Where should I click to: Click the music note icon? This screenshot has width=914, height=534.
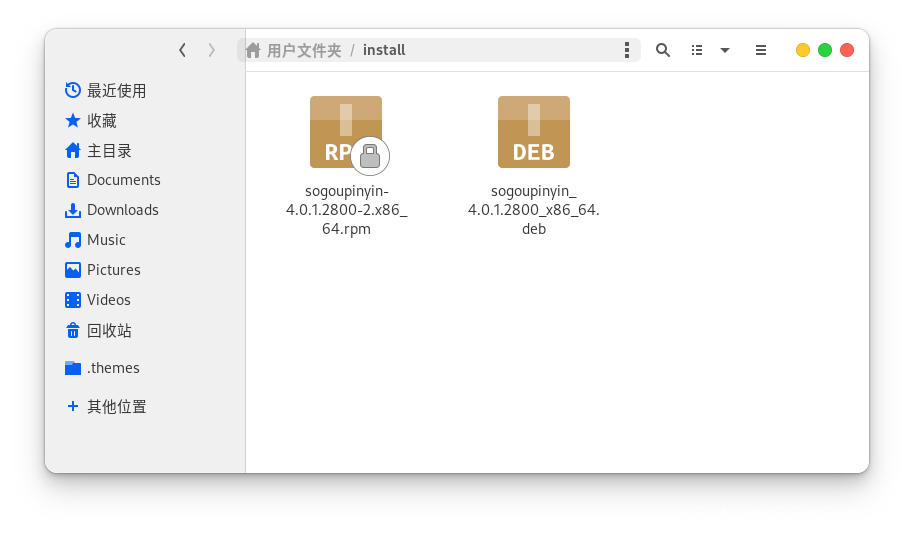click(x=73, y=240)
